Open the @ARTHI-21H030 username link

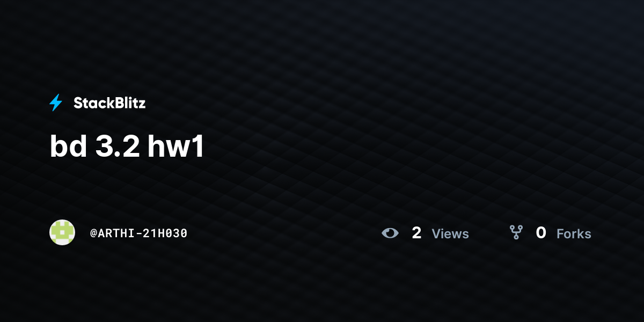[139, 233]
